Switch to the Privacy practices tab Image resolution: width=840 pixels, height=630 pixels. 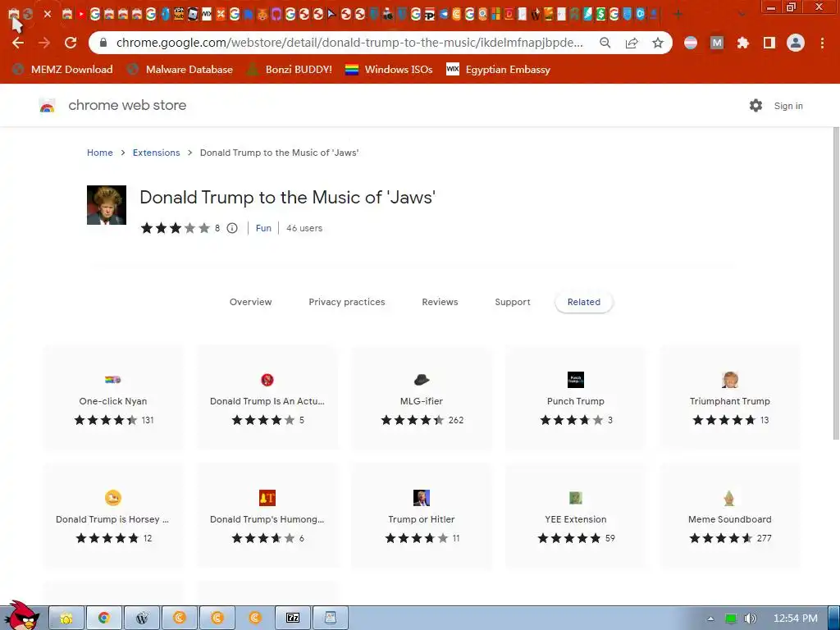[347, 302]
